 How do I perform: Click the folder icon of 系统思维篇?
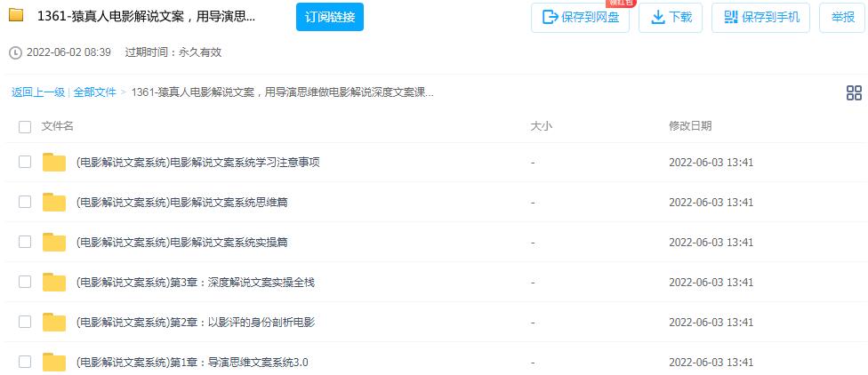pos(54,202)
